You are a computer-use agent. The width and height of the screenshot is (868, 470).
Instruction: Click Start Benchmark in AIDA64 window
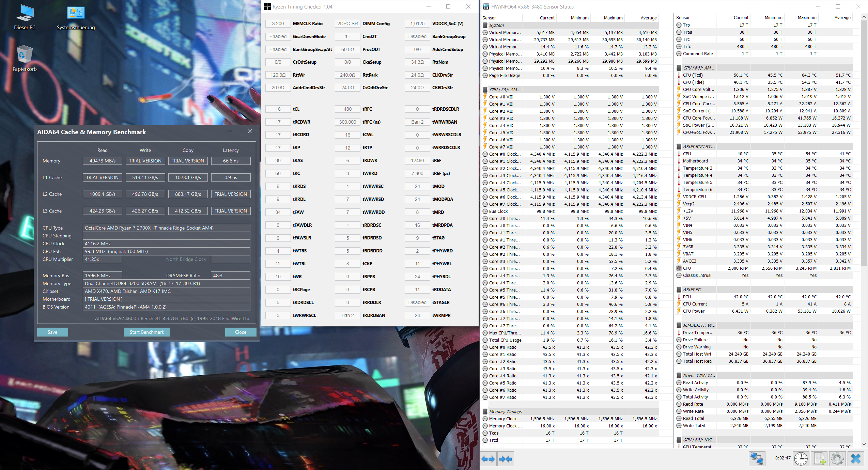[x=147, y=332]
